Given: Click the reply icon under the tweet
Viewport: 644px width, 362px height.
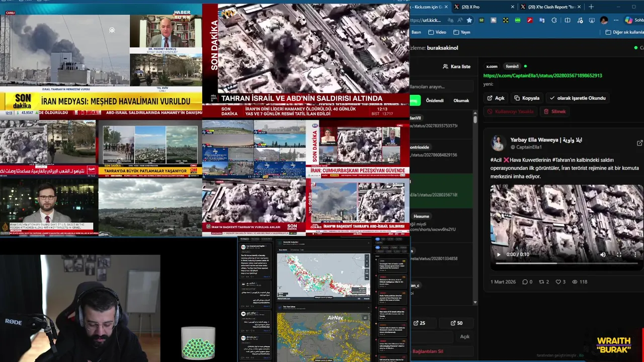Looking at the screenshot, I should pos(525,282).
